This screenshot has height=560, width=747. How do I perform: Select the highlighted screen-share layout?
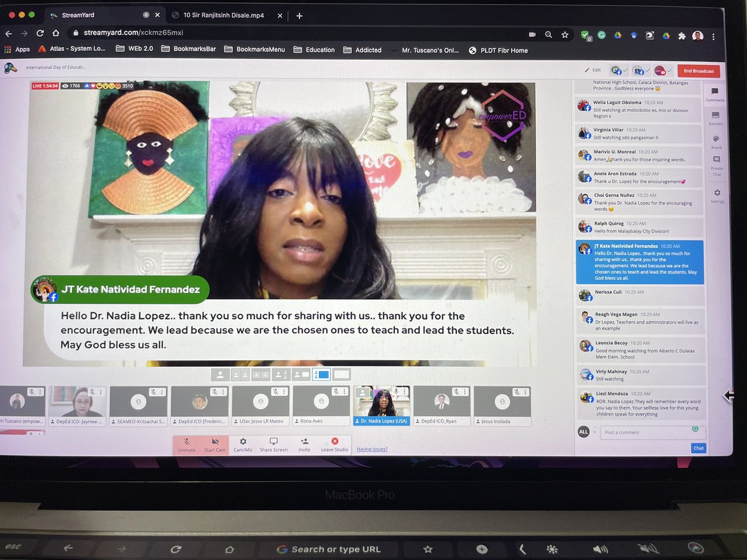(x=321, y=375)
